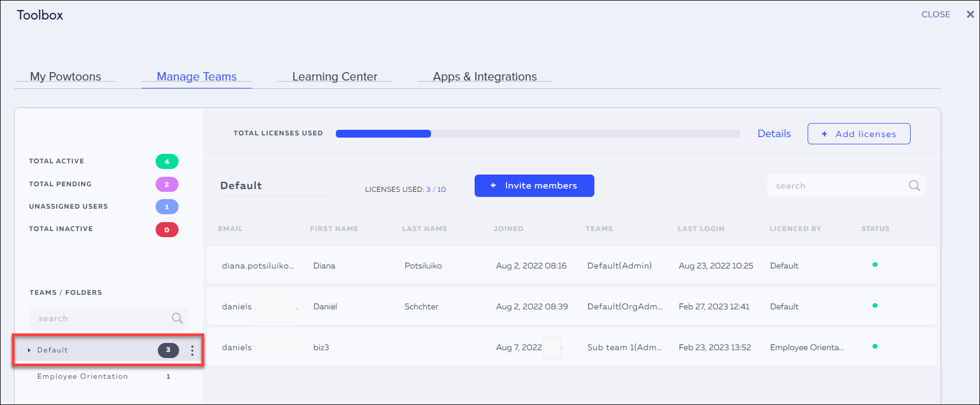The width and height of the screenshot is (980, 405).
Task: Open the Learning Center tab
Action: (x=335, y=77)
